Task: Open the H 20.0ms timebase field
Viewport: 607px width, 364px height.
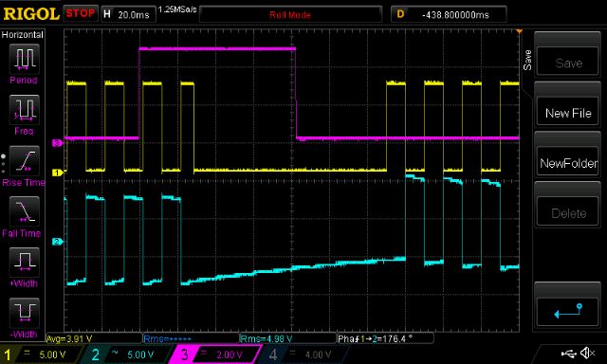Action: pyautogui.click(x=129, y=15)
